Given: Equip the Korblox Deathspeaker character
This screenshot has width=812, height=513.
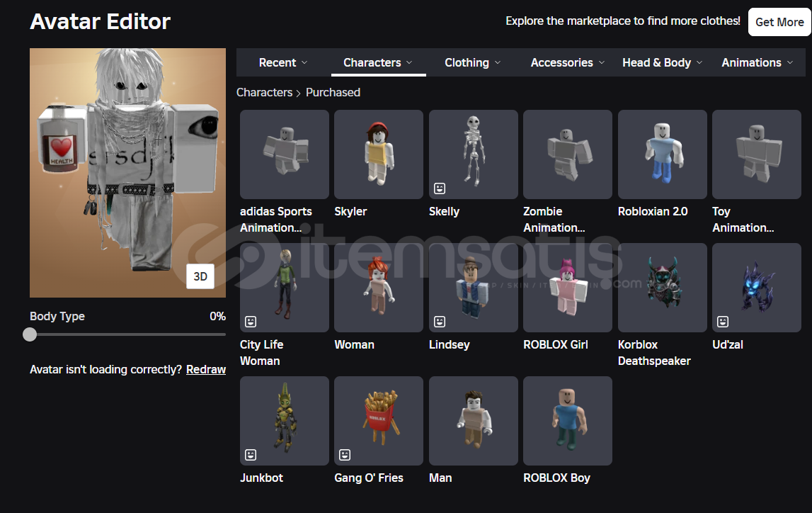Looking at the screenshot, I should pyautogui.click(x=663, y=288).
